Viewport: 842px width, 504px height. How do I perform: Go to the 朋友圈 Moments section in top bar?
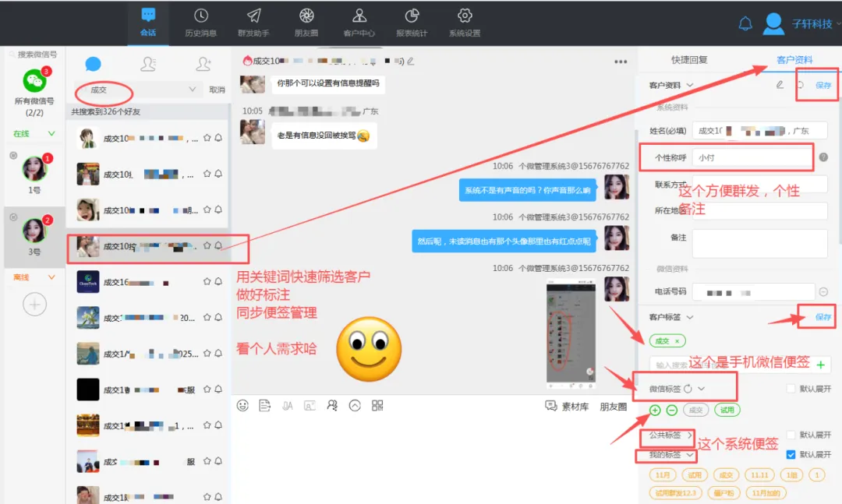click(306, 23)
